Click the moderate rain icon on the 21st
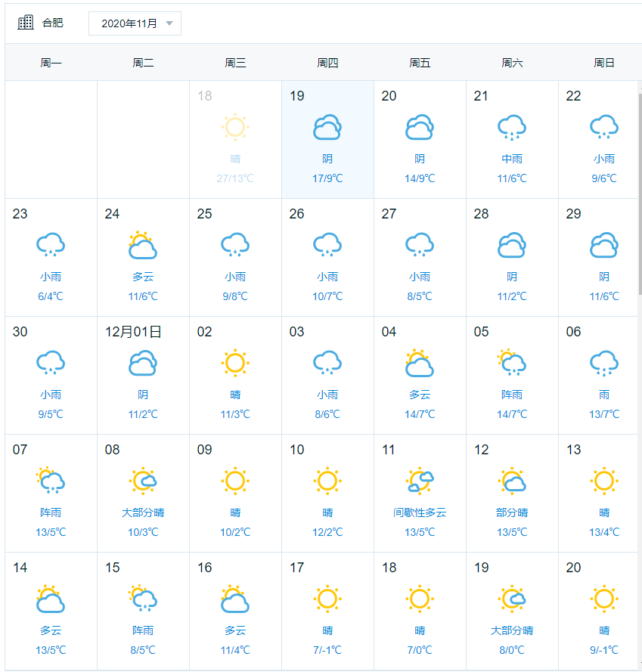This screenshot has width=642, height=672. 512,127
